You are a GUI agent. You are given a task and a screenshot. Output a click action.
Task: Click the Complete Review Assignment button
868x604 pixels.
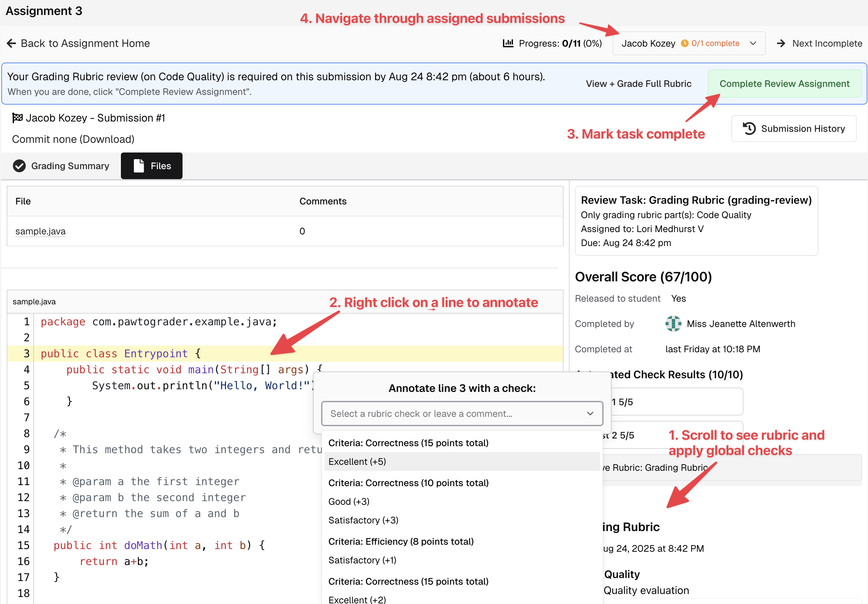[784, 84]
